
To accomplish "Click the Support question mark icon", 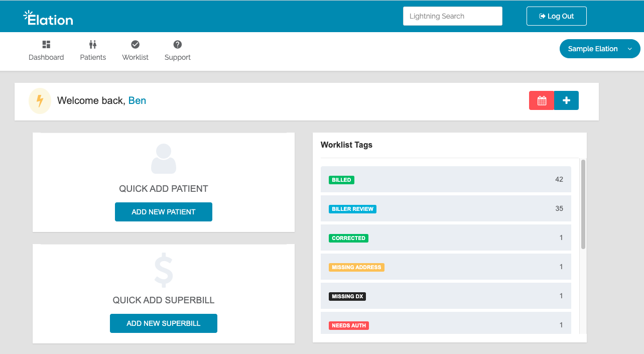I will point(177,44).
